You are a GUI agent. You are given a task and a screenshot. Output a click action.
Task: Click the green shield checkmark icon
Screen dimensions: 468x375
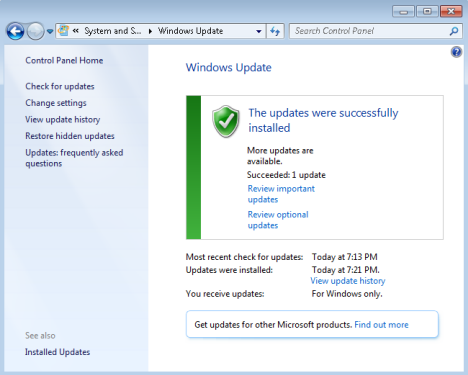(226, 122)
